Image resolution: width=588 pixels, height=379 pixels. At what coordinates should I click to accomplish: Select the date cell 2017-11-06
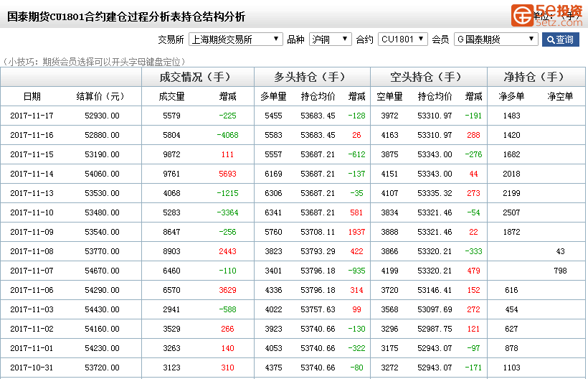(x=32, y=290)
